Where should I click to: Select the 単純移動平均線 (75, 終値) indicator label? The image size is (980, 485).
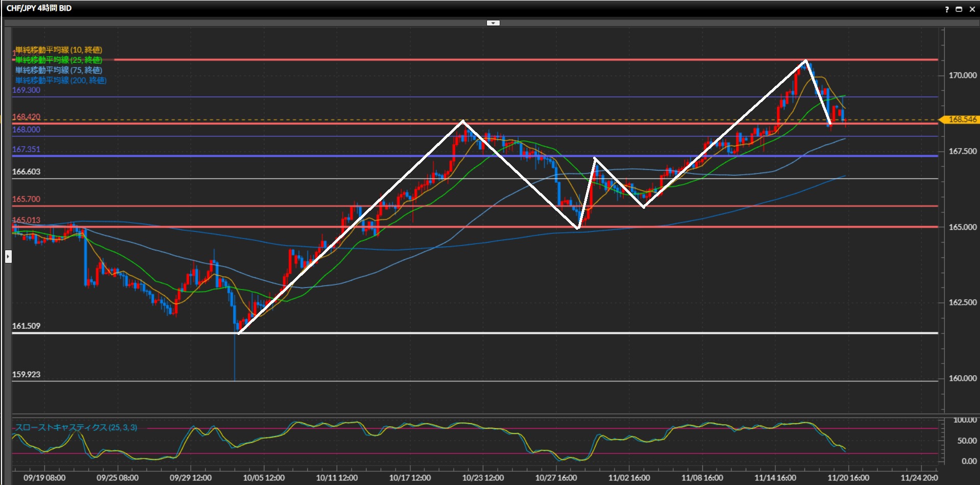coord(58,70)
